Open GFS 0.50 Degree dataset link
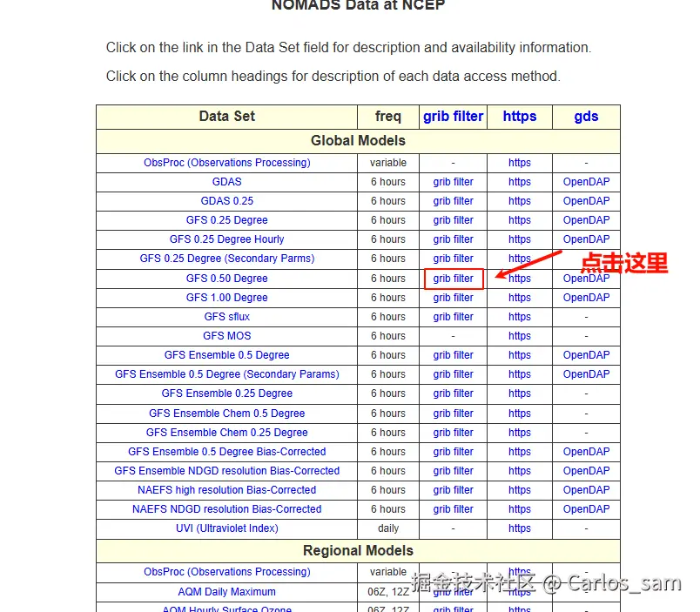Screen dimensions: 700x612 pos(226,279)
